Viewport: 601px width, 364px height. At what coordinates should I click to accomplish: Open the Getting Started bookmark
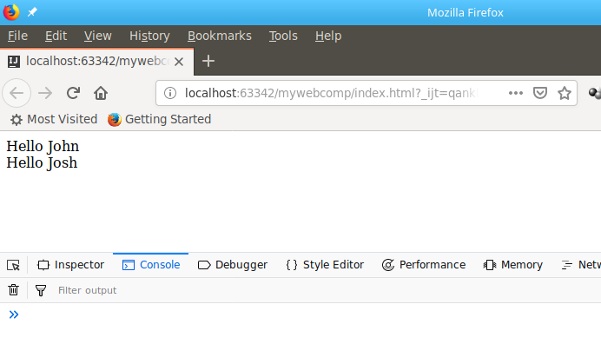[x=159, y=119]
